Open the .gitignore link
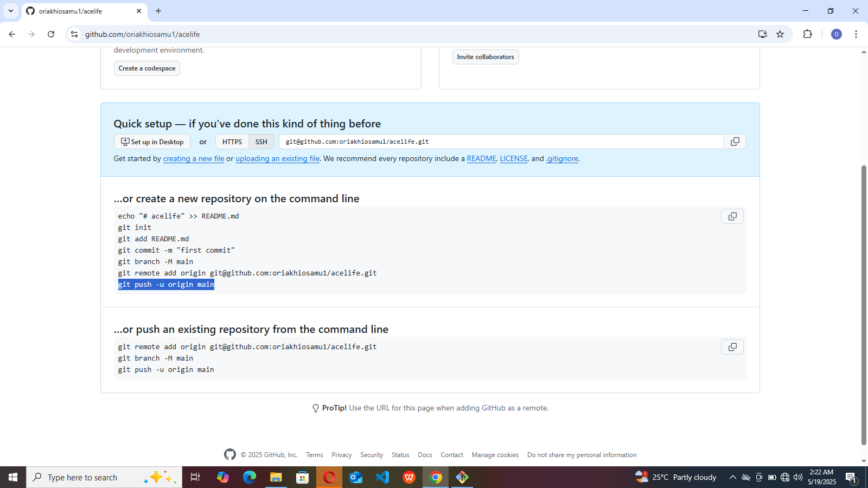Viewport: 868px width, 488px height. 562,158
